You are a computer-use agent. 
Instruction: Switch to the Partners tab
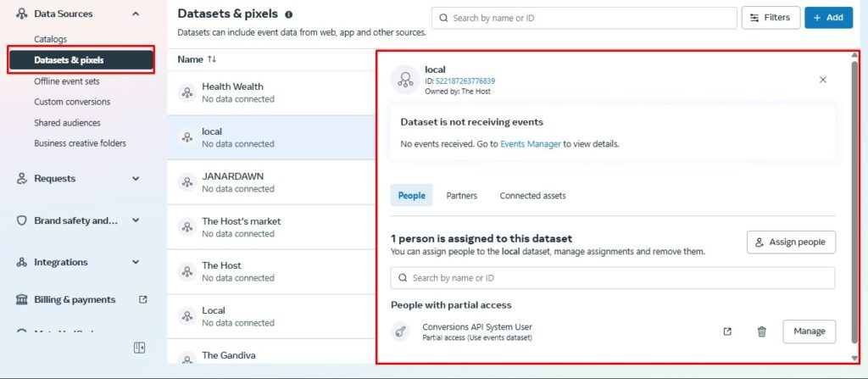click(462, 196)
